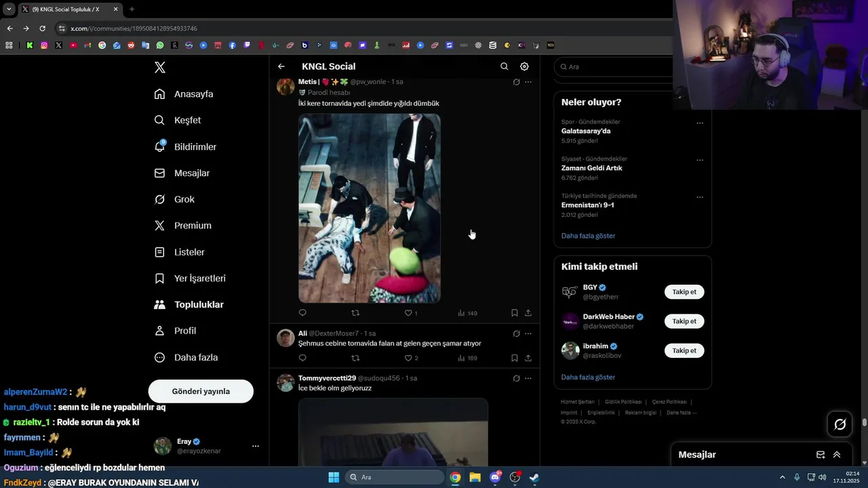868x488 pixels.
Task: Repost the Ali post
Action: [355, 358]
